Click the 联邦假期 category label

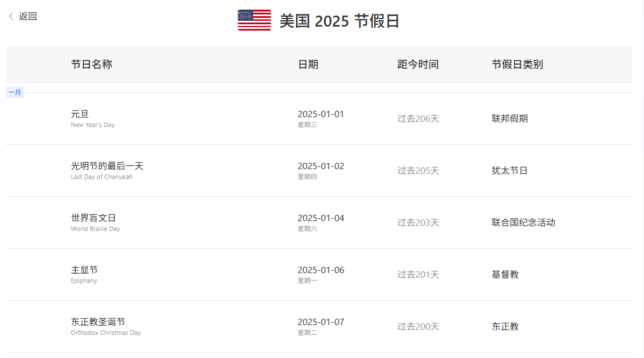click(509, 118)
